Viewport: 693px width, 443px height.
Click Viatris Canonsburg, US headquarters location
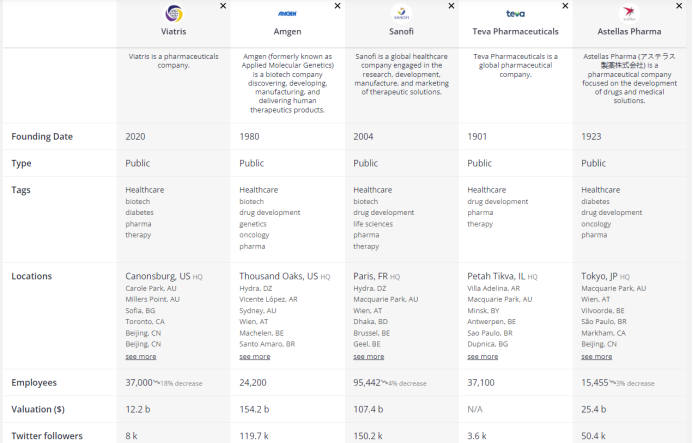157,276
